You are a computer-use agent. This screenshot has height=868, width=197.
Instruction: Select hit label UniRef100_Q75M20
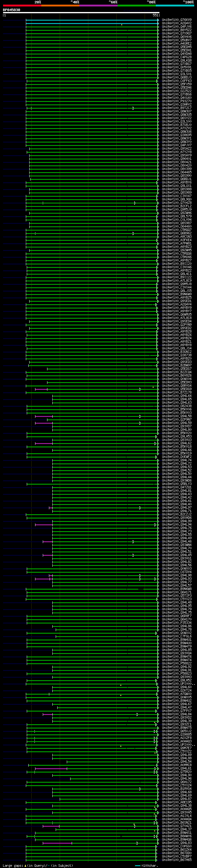pyautogui.click(x=177, y=772)
